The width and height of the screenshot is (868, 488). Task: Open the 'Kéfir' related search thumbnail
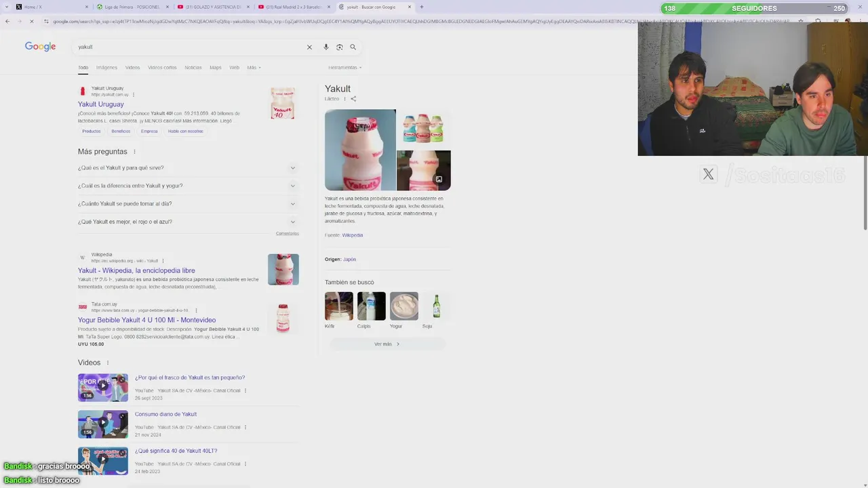pyautogui.click(x=338, y=306)
